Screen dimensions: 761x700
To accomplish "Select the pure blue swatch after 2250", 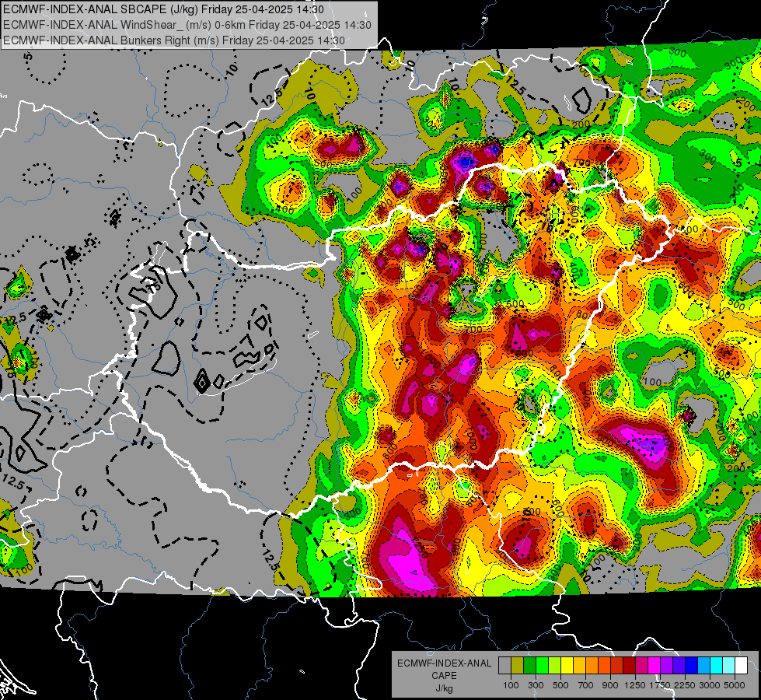I will pos(692,666).
